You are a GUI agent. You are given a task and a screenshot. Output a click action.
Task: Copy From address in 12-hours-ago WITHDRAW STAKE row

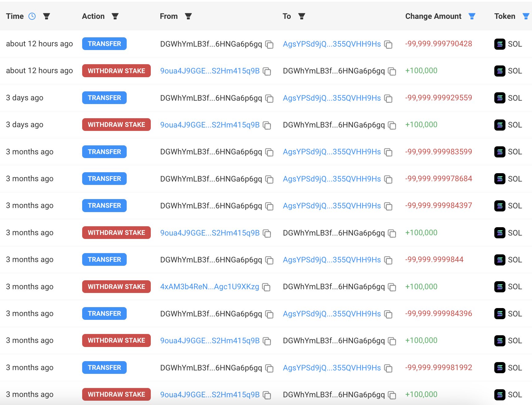click(x=267, y=71)
